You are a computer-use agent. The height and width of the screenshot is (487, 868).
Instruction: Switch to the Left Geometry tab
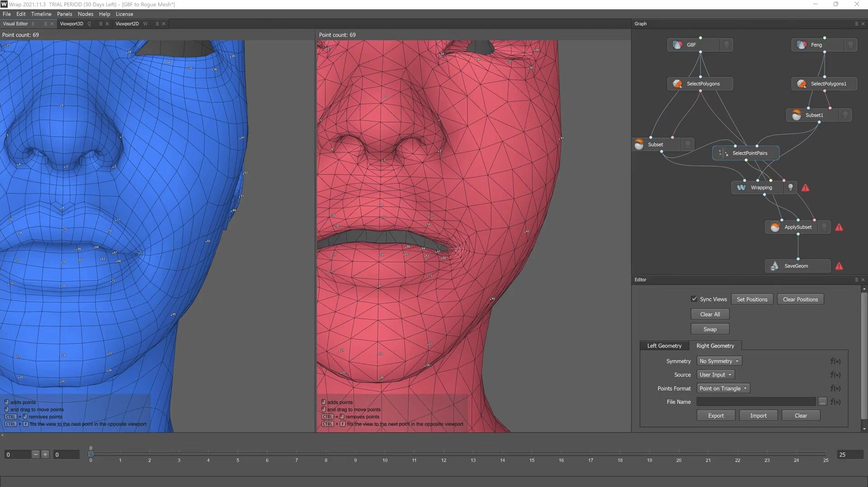tap(664, 346)
